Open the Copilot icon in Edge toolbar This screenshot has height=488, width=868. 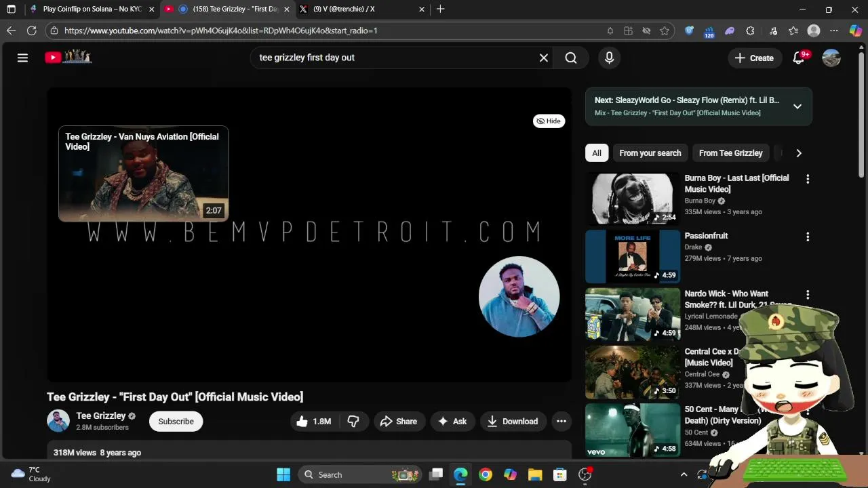[855, 30]
